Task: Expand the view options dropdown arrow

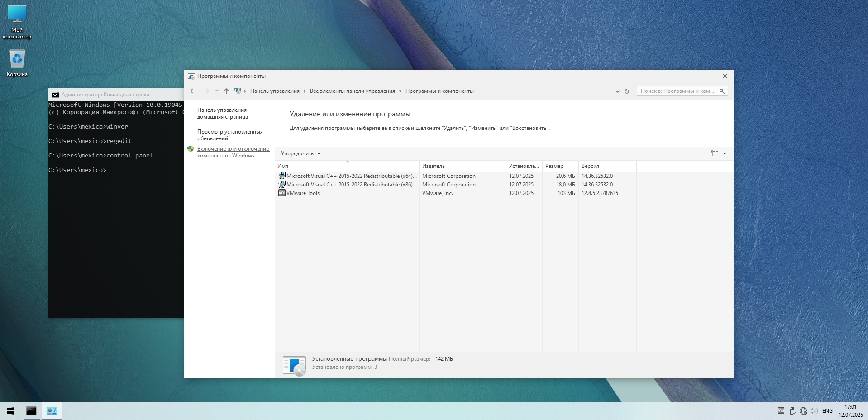Action: pos(725,153)
